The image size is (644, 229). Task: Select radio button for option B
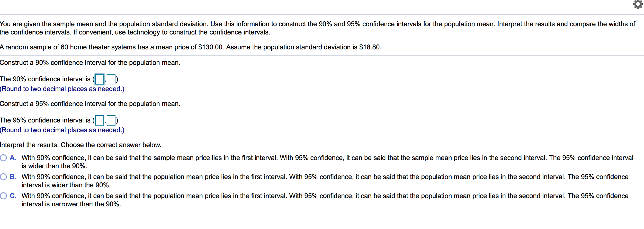pyautogui.click(x=3, y=177)
